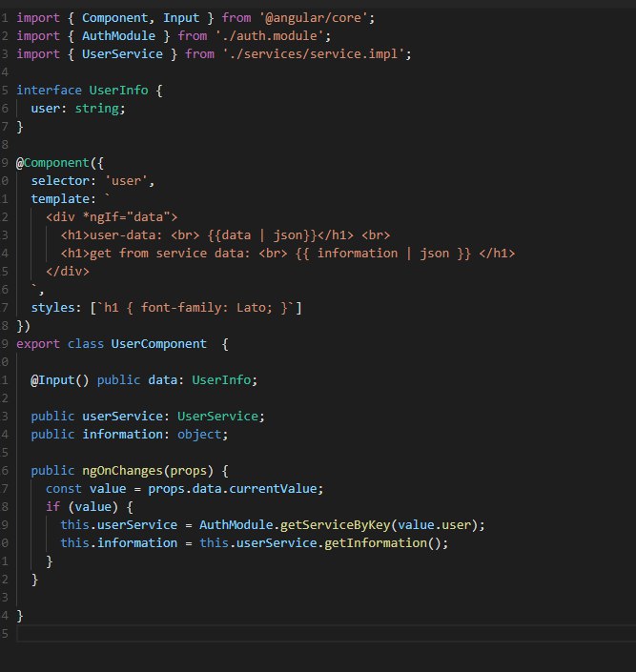The height and width of the screenshot is (672, 636).
Task: Click 'props' in the ngOnChanges(props) parameter list
Action: pos(188,471)
